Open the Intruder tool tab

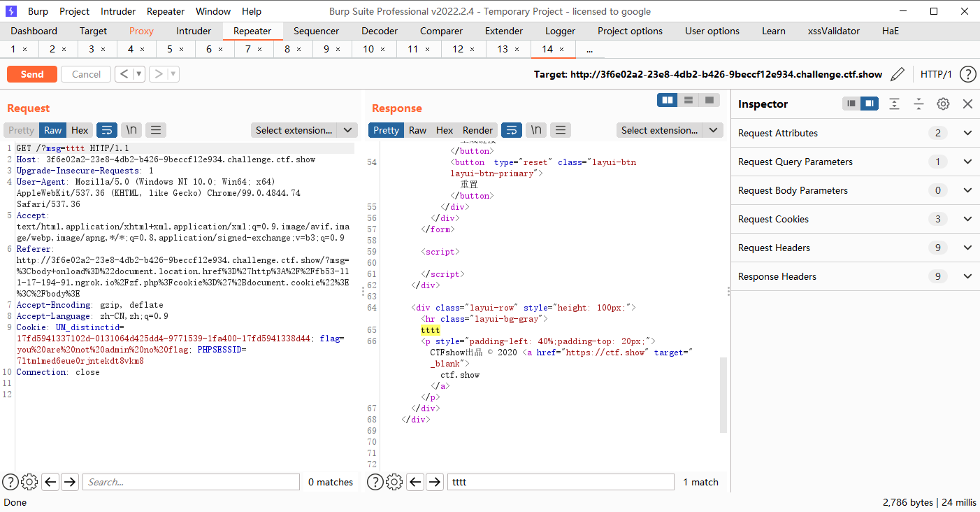coord(194,31)
